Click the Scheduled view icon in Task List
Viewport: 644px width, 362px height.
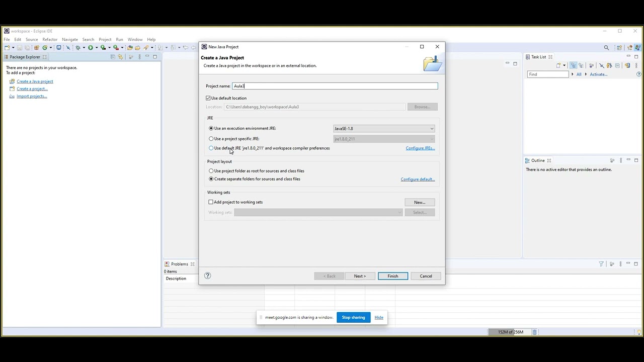pos(581,65)
